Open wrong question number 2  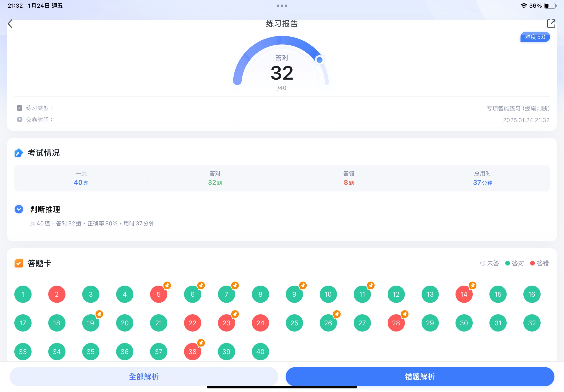point(57,294)
